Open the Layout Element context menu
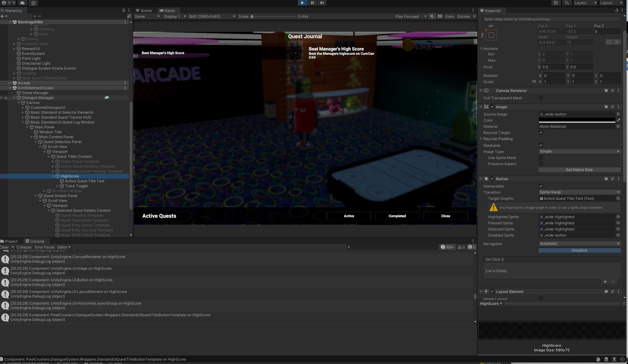This screenshot has height=364, width=628. pyautogui.click(x=618, y=292)
